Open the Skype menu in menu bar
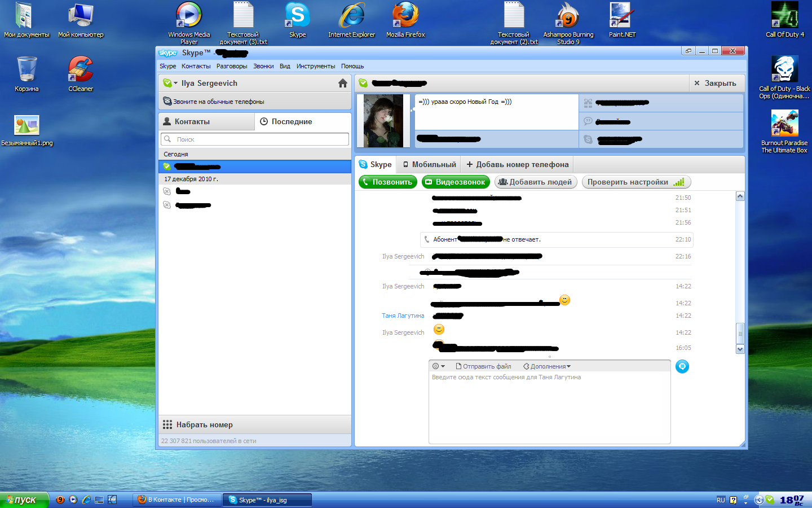Screen dimensions: 812x508 [x=167, y=66]
